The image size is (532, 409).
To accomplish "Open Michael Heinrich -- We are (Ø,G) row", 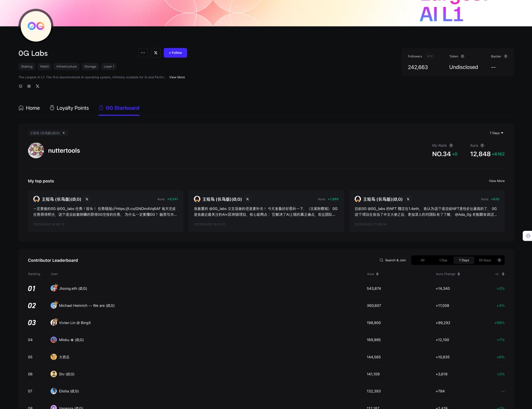I will (x=266, y=305).
